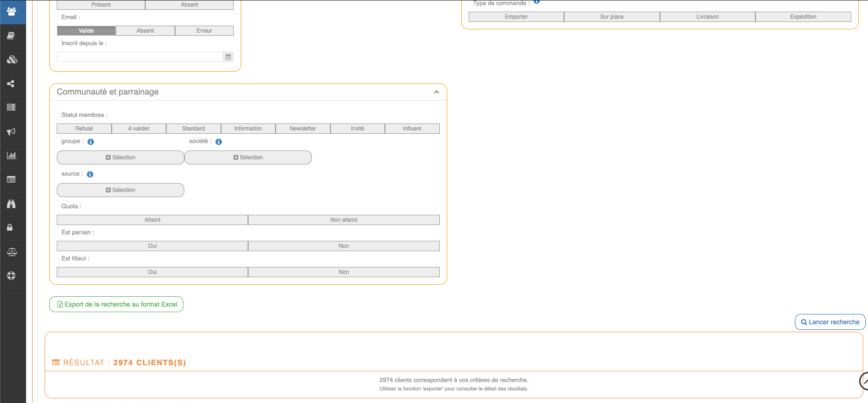
Task: Open the bar chart statistics icon
Action: click(12, 156)
